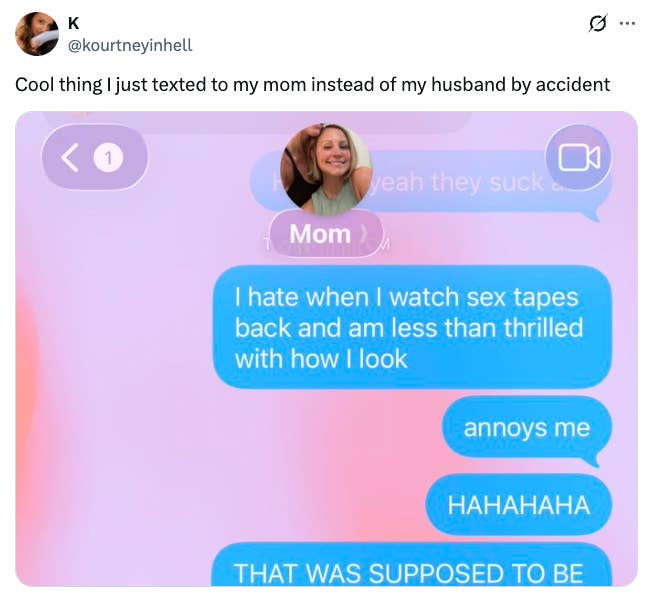The image size is (652, 609).
Task: Tap the blurred timestamp beneath Mom label
Action: [326, 248]
